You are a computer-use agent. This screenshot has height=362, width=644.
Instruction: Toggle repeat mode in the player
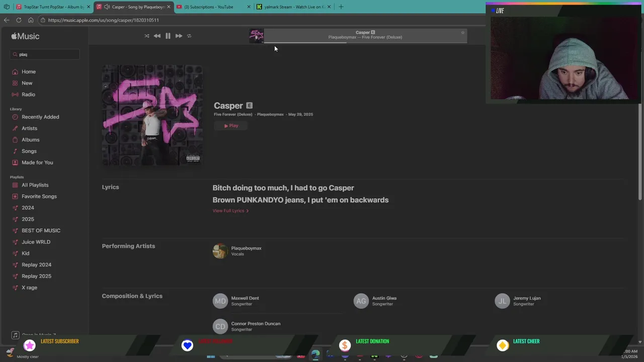tap(189, 36)
